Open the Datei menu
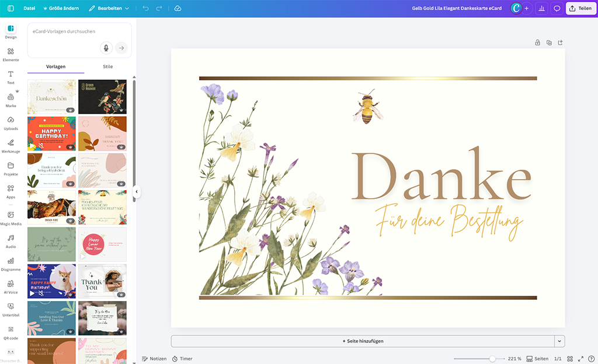Viewport: 598px width, 364px height. coord(29,8)
